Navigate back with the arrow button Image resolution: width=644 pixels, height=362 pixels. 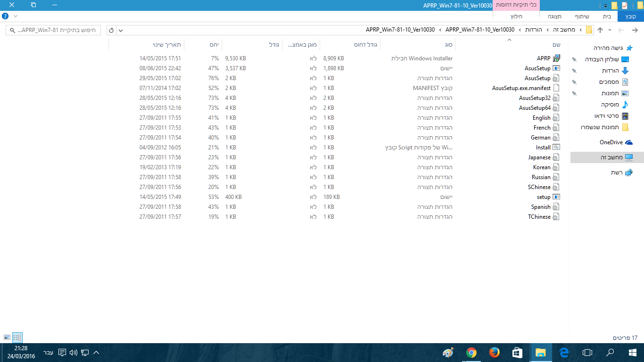tap(635, 30)
